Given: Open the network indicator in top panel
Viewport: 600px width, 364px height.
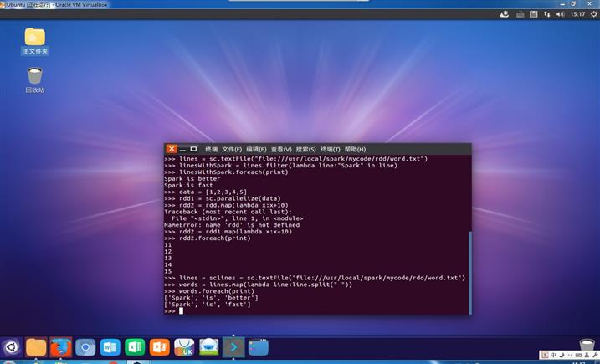Looking at the screenshot, I should pyautogui.click(x=546, y=14).
